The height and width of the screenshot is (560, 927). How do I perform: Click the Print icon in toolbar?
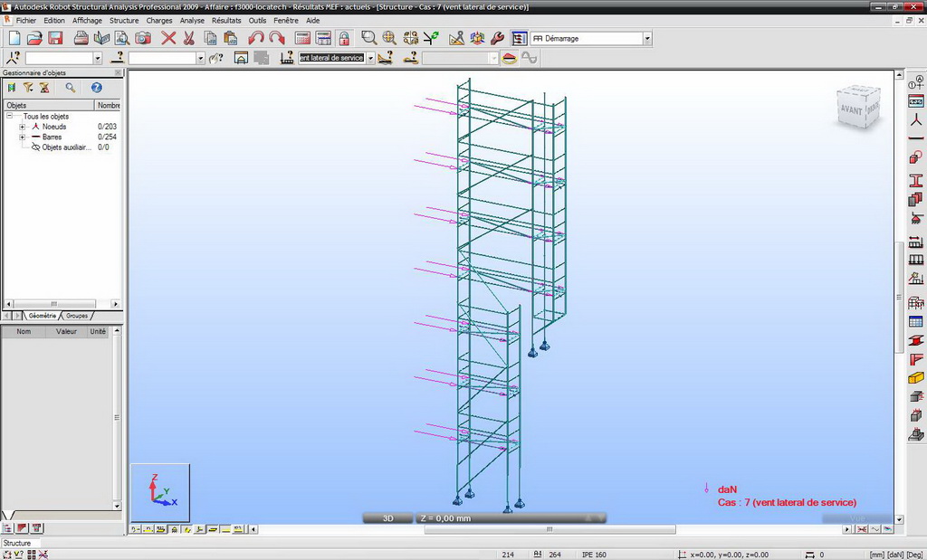(81, 38)
